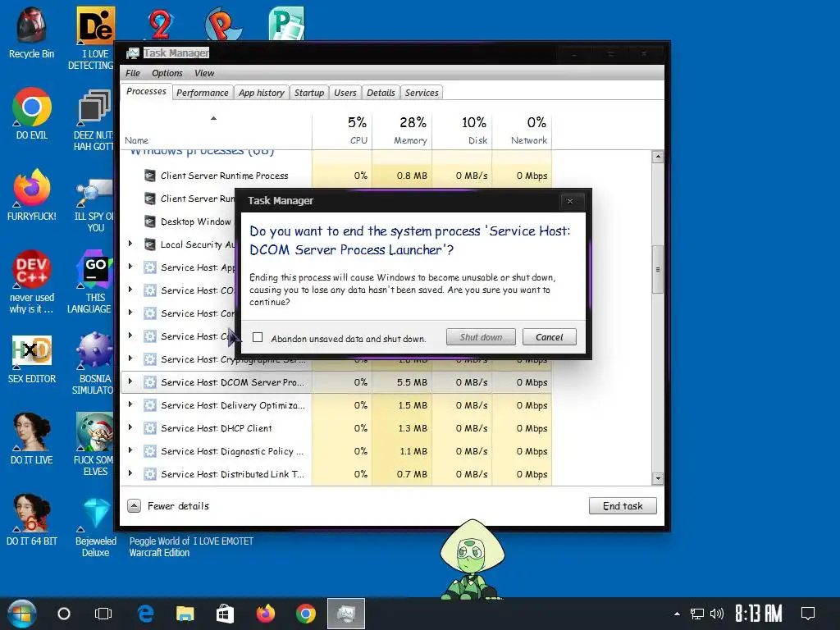Open the BOSNIA SIMULATOR minesweeper icon
840x630 pixels.
(x=94, y=364)
